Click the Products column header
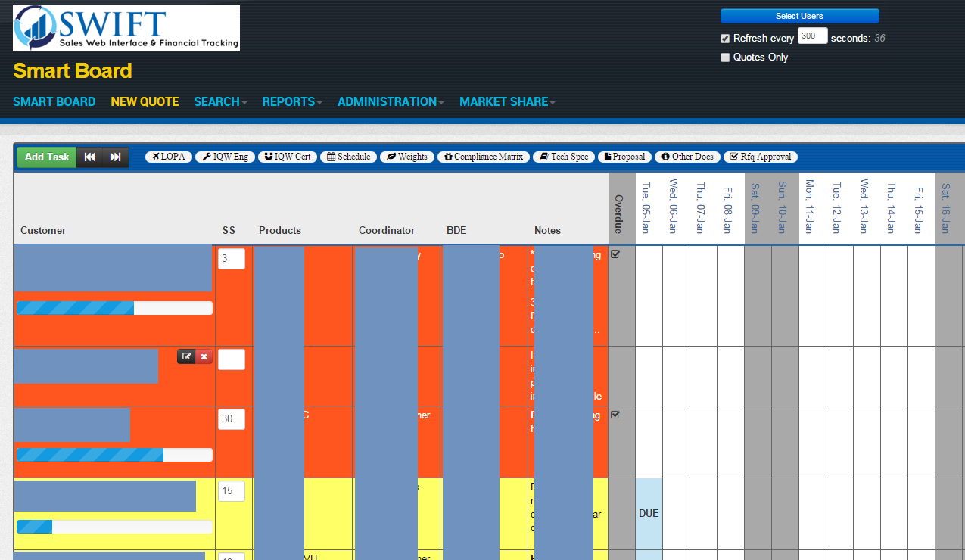Image resolution: width=965 pixels, height=560 pixels. pos(280,230)
